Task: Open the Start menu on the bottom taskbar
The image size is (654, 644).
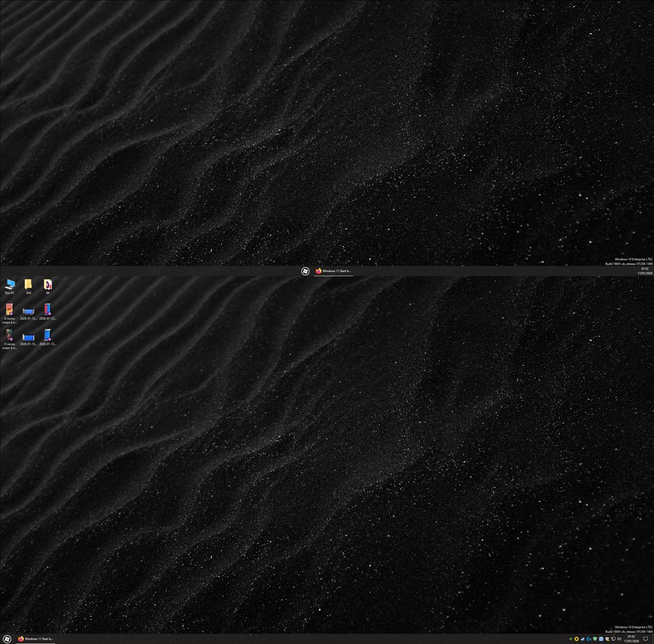Action: (7, 639)
